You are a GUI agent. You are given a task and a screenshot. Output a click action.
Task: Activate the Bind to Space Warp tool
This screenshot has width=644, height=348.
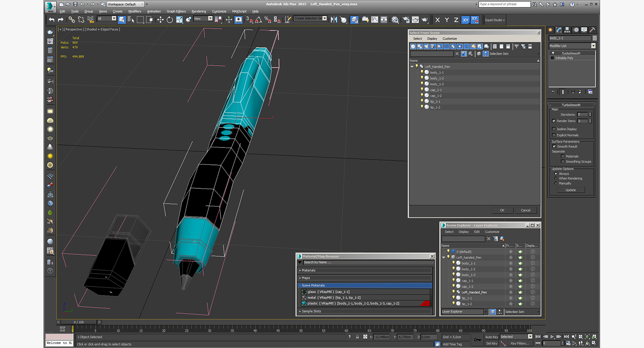pyautogui.click(x=91, y=20)
